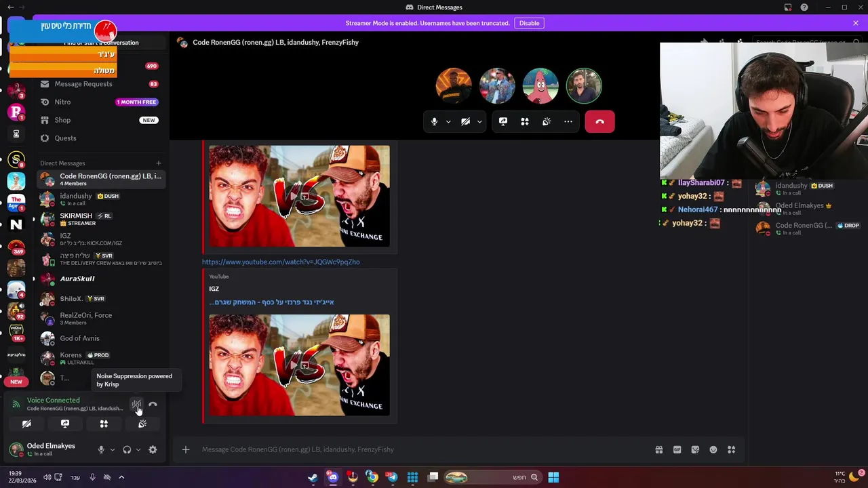Open The Age server icon
This screenshot has height=488, width=868.
pos(16,203)
